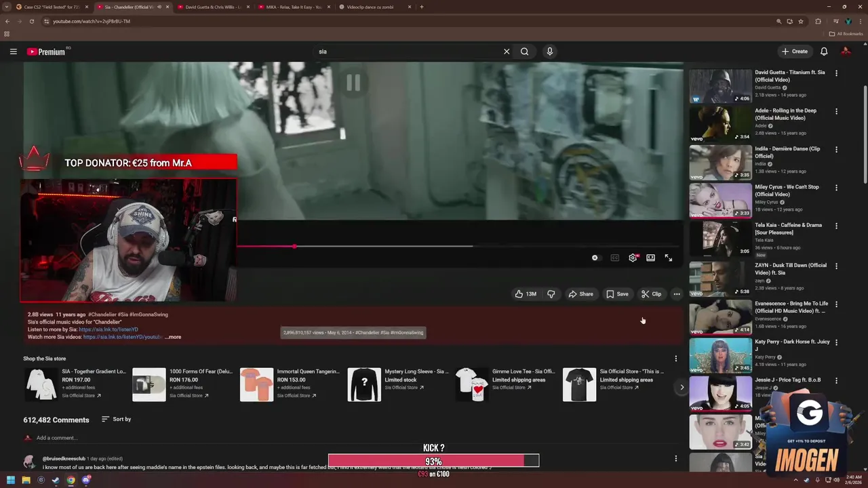This screenshot has width=868, height=488.
Task: Open the account avatar menu
Action: [846, 52]
